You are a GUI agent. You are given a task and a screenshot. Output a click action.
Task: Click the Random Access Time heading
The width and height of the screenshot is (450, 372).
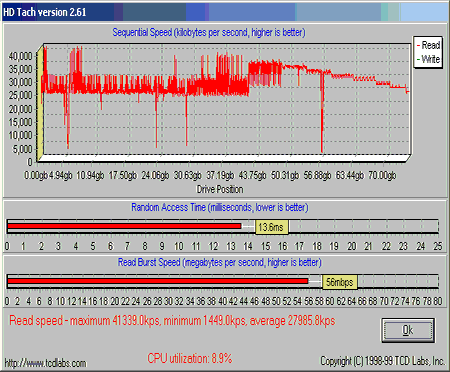pos(220,207)
